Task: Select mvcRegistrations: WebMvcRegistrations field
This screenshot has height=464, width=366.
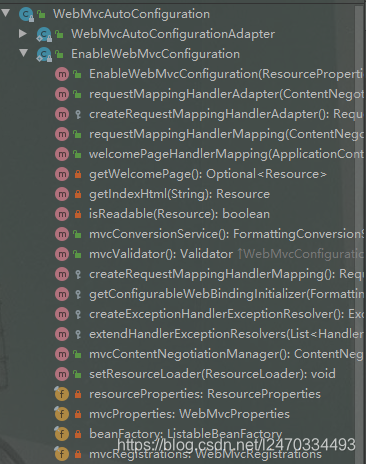Action: (205, 454)
